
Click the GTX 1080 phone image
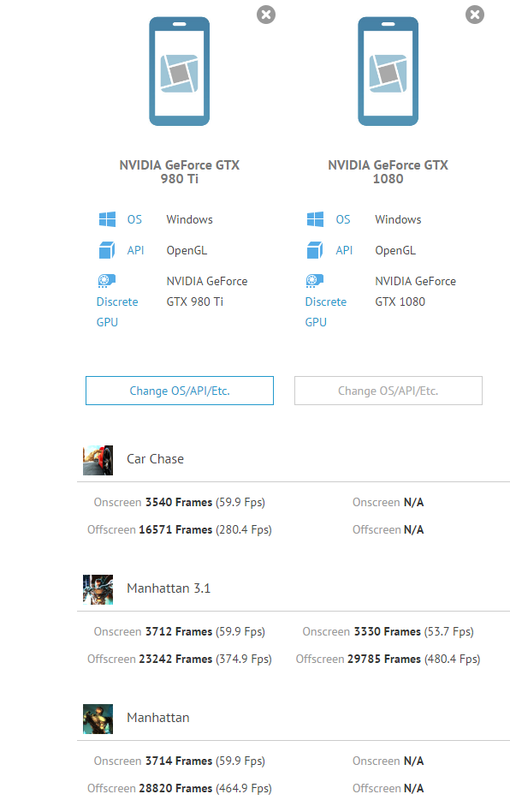[x=388, y=71]
